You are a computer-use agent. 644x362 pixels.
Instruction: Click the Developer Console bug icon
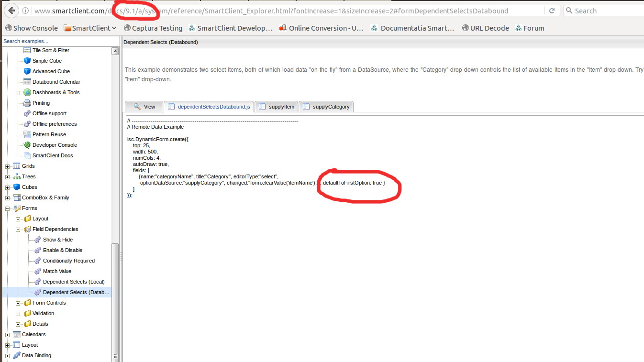pos(27,145)
